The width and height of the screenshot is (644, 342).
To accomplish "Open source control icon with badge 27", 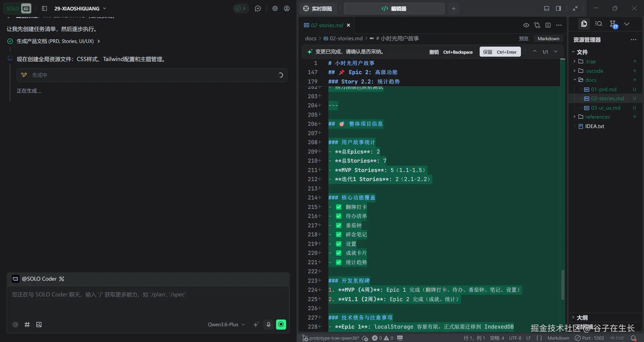I will (613, 24).
